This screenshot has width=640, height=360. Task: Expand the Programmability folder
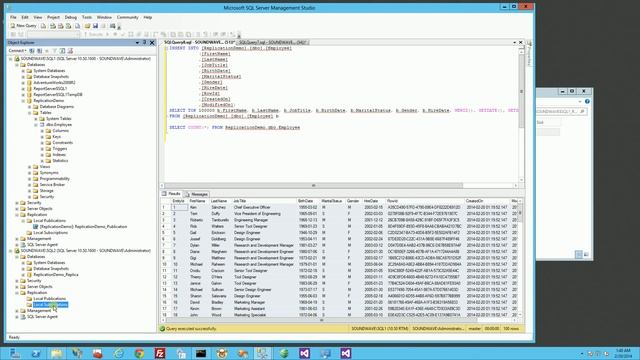click(29, 179)
